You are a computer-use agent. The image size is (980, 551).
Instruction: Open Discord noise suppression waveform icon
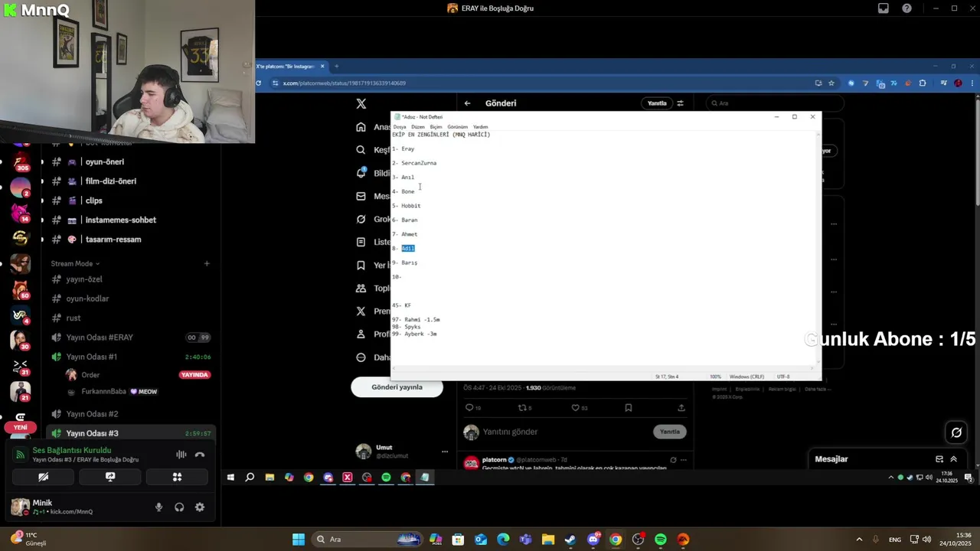[x=181, y=455]
